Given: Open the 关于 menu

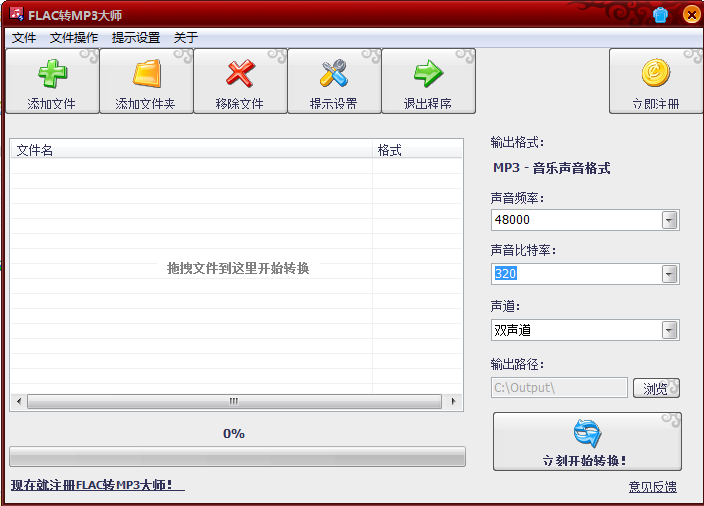Looking at the screenshot, I should (x=186, y=38).
